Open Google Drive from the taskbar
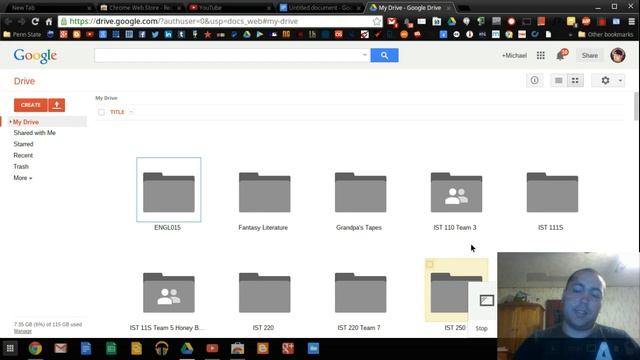Image resolution: width=640 pixels, height=360 pixels. [x=187, y=348]
